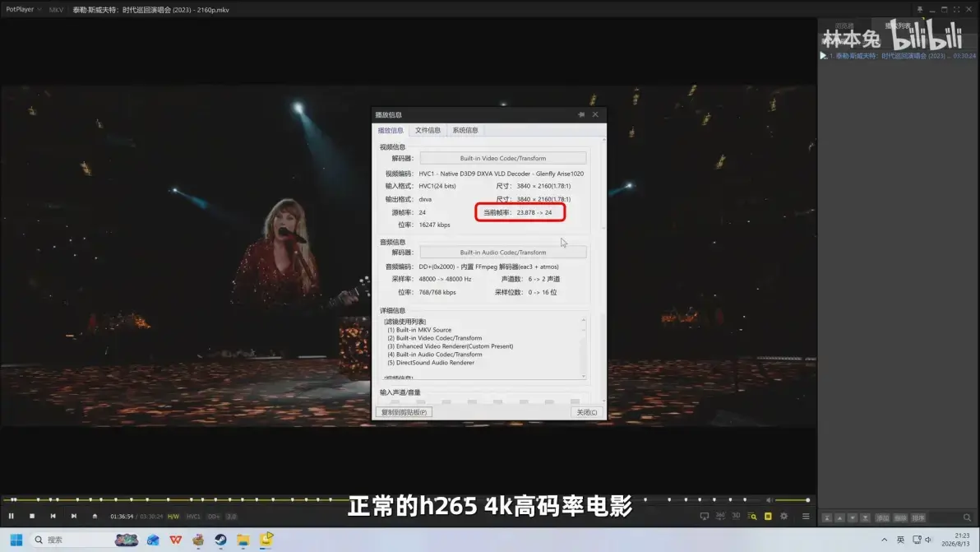Click the eject/open file icon
Image resolution: width=980 pixels, height=552 pixels.
(x=95, y=517)
